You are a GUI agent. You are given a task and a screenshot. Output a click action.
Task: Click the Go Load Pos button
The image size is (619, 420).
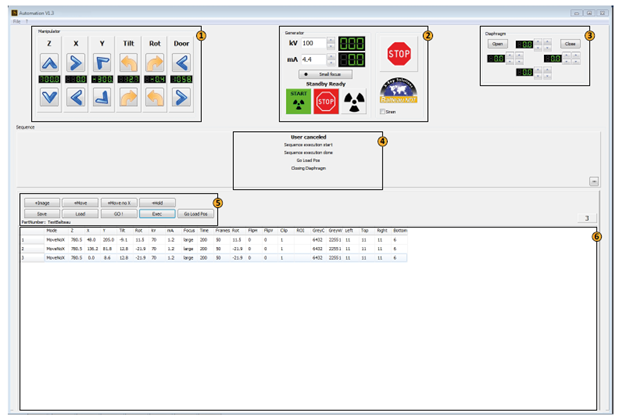[x=196, y=214]
